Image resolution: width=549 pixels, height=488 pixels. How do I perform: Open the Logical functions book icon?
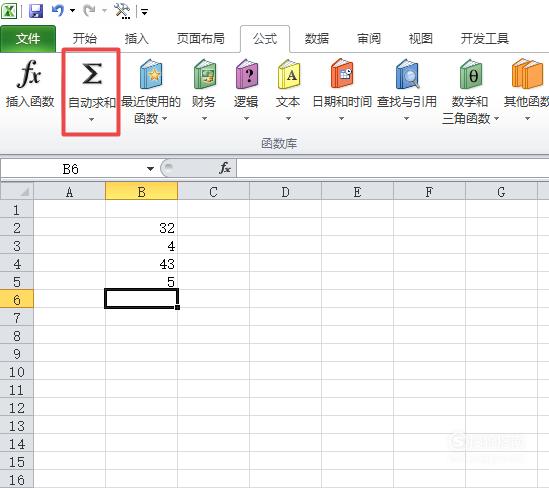246,74
